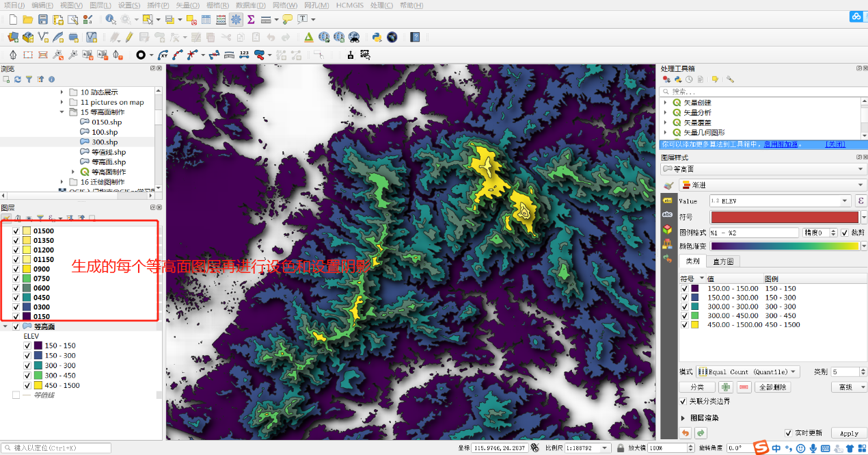Open the 3D View style tab icon
This screenshot has width=868, height=455.
668,230
